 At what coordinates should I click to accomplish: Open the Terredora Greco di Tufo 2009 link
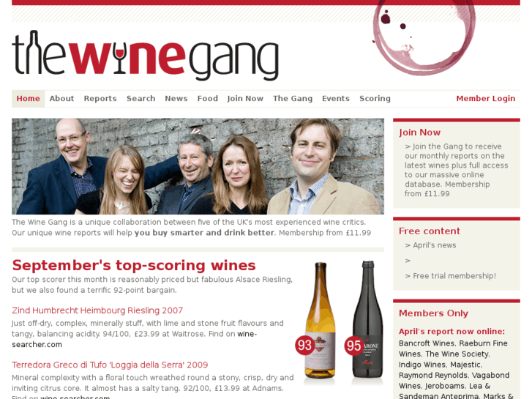pos(110,365)
